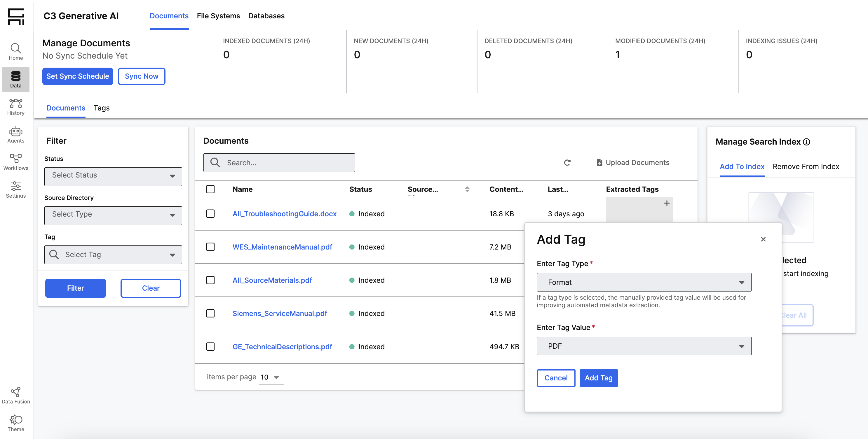
Task: Switch to the Remove From Index tab
Action: pyautogui.click(x=806, y=167)
